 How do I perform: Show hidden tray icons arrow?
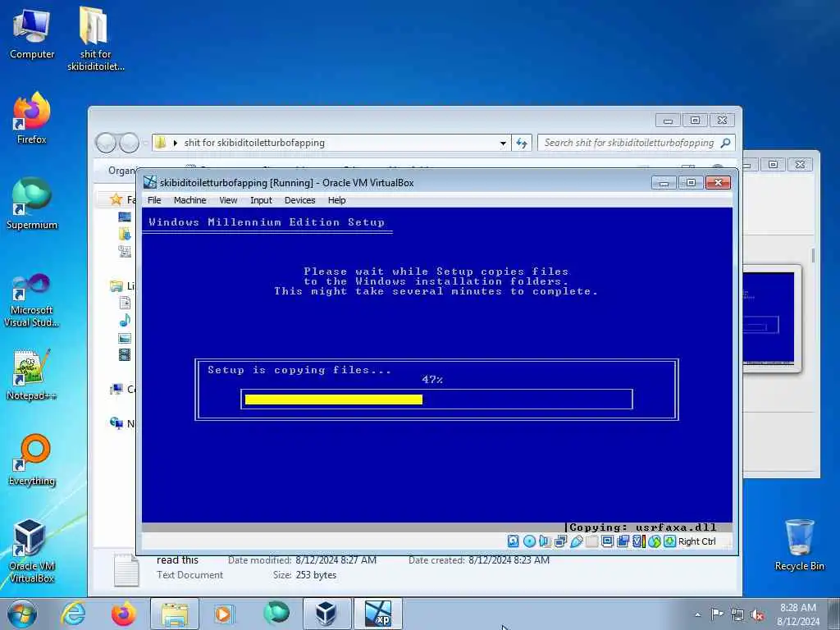[697, 614]
